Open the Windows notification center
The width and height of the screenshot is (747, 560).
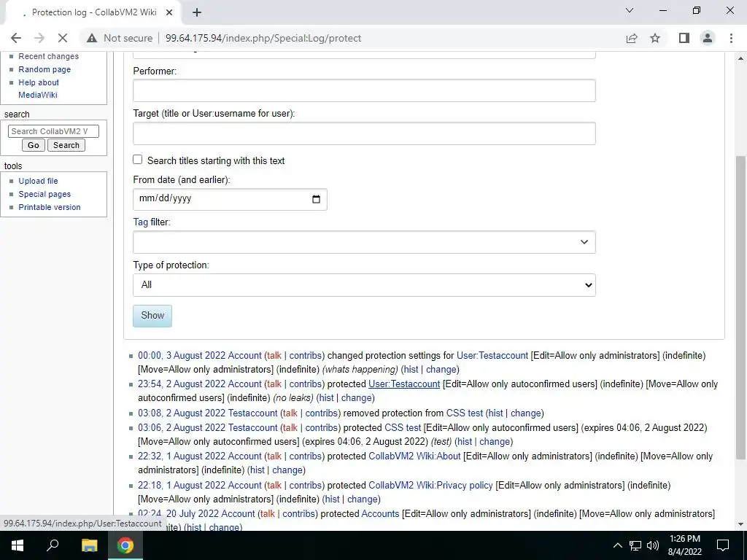click(723, 545)
